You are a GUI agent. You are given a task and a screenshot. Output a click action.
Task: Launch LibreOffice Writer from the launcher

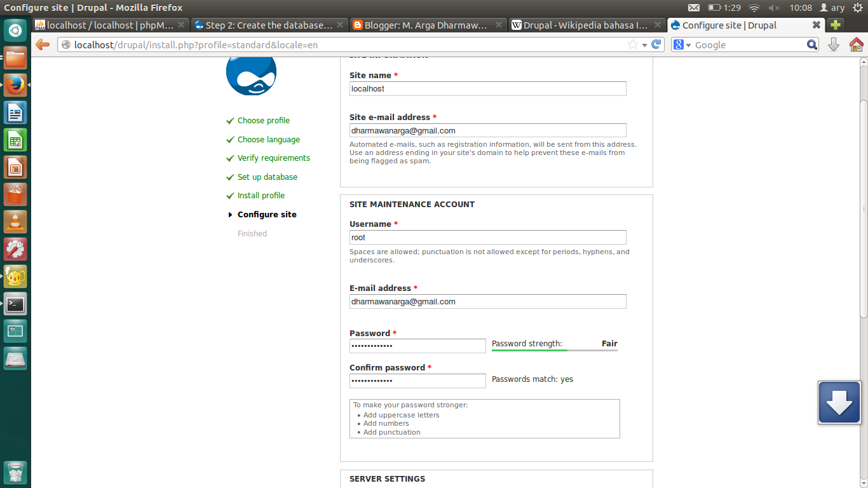(x=15, y=112)
